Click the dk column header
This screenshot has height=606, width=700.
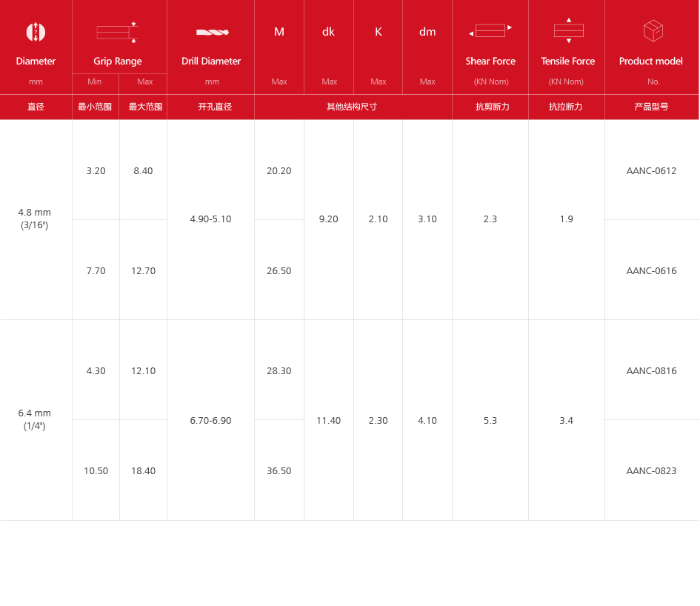(x=328, y=32)
